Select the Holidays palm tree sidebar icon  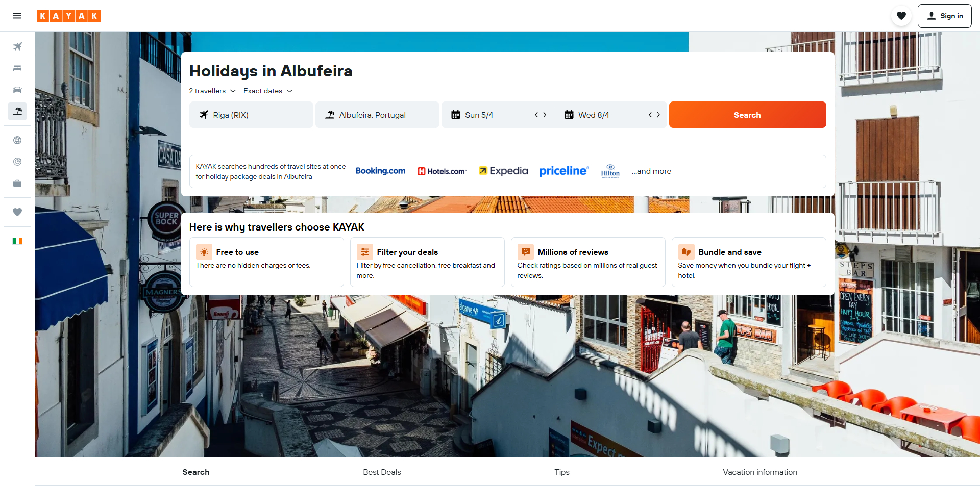click(17, 111)
